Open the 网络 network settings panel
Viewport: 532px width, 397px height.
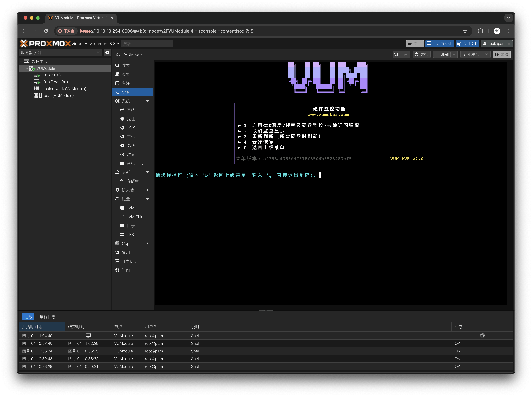coord(131,110)
